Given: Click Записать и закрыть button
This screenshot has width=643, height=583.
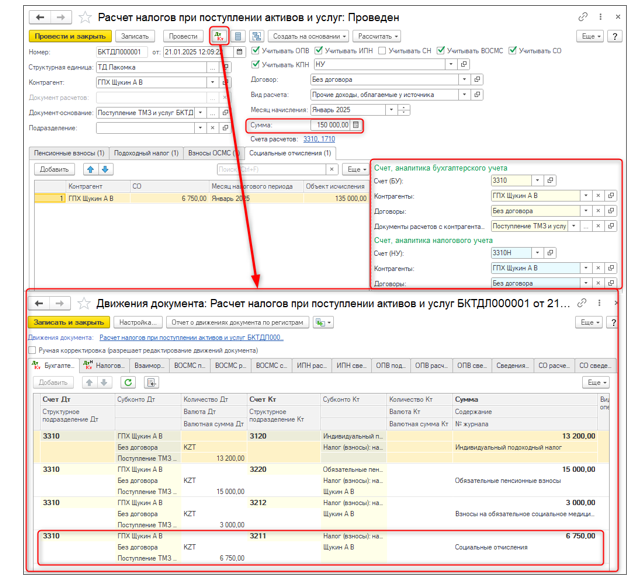Looking at the screenshot, I should 69,322.
